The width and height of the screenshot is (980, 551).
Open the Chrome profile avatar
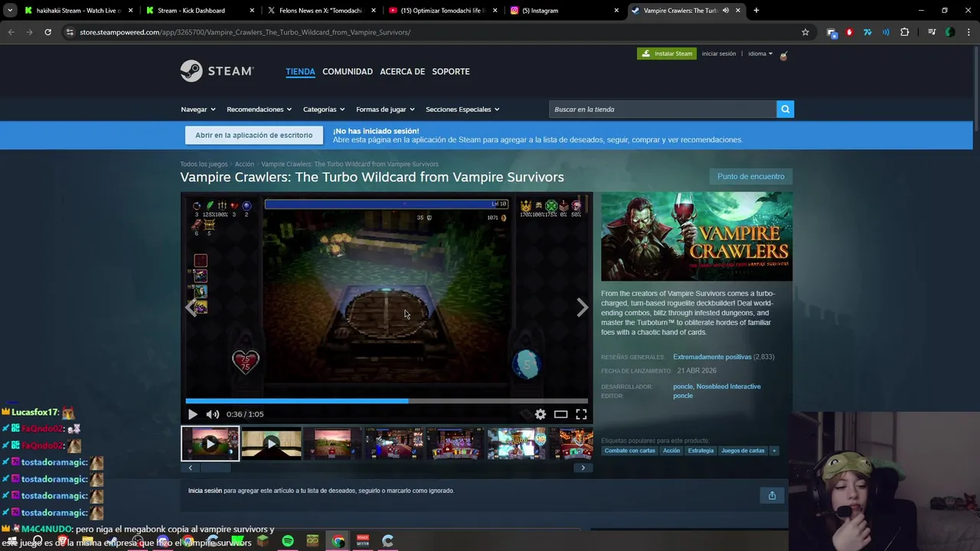click(950, 32)
